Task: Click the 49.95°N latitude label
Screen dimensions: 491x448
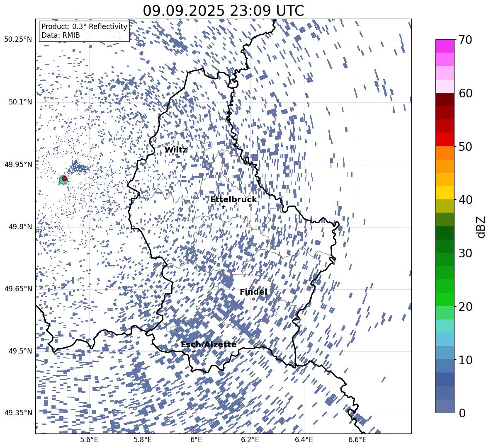Action: pyautogui.click(x=18, y=165)
